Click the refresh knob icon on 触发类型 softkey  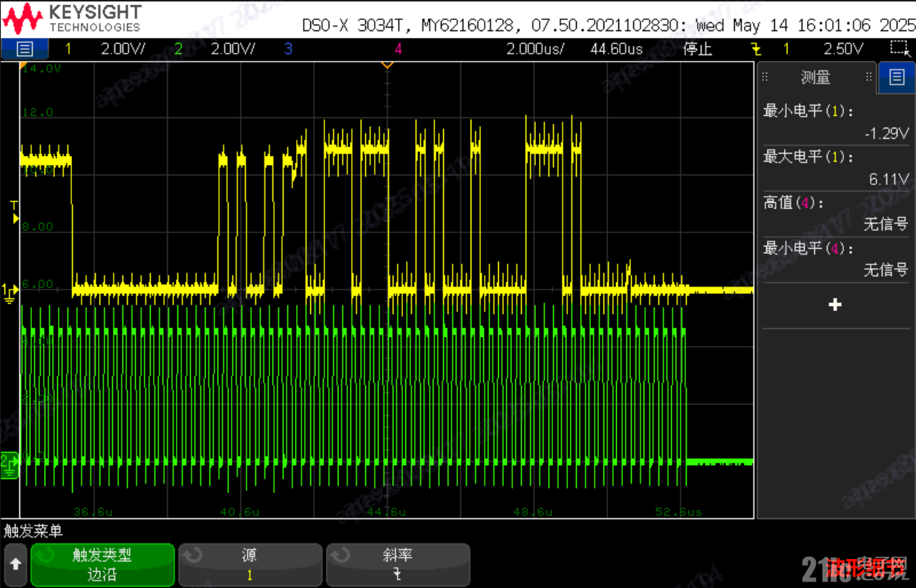point(45,555)
